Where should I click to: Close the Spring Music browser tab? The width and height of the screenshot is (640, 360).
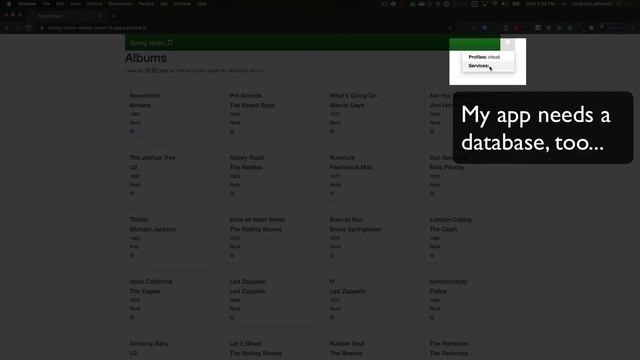[101, 16]
